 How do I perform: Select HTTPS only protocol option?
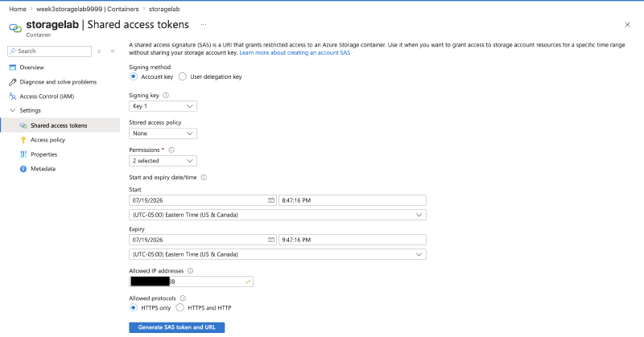(x=134, y=307)
